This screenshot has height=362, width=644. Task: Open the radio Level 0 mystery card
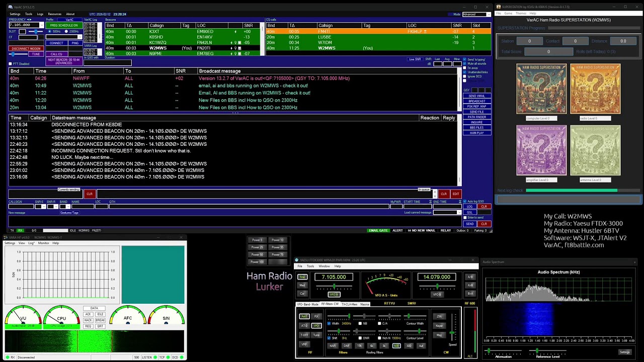[x=595, y=89]
